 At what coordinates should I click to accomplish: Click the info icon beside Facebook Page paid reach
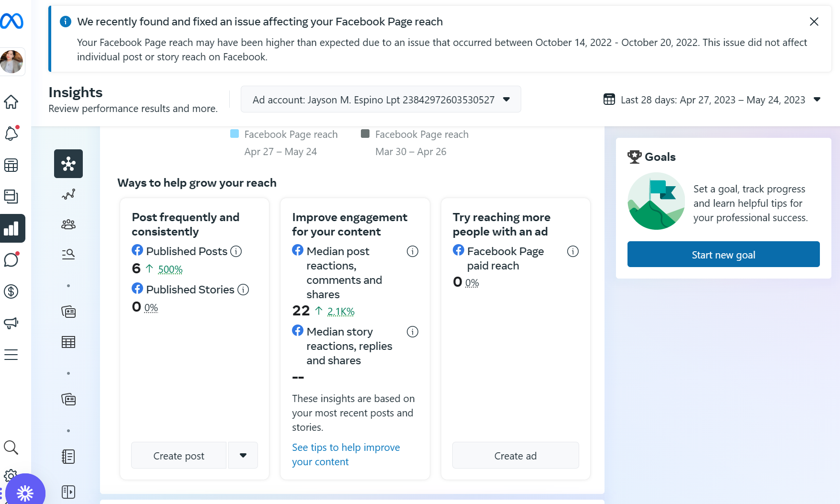pos(573,251)
